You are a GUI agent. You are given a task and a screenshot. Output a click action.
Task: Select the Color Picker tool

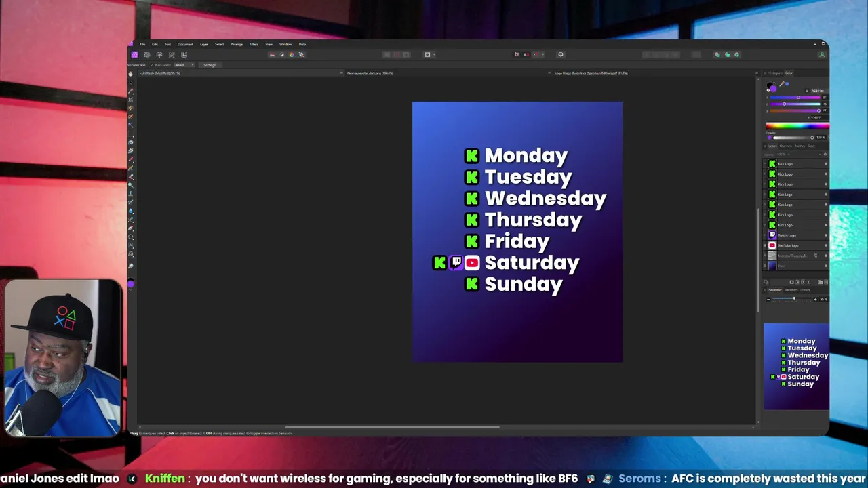pos(130,91)
